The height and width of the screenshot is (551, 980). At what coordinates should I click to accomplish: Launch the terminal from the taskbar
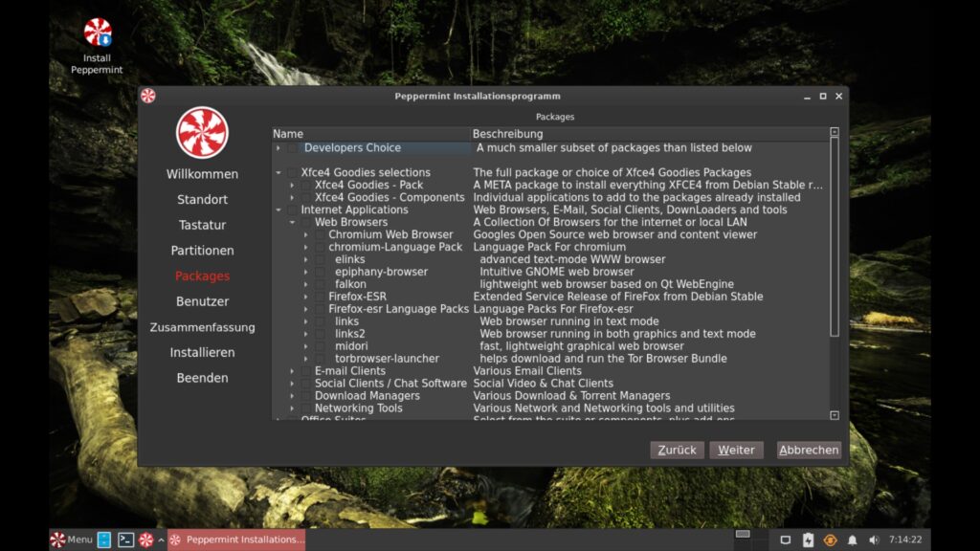click(125, 540)
